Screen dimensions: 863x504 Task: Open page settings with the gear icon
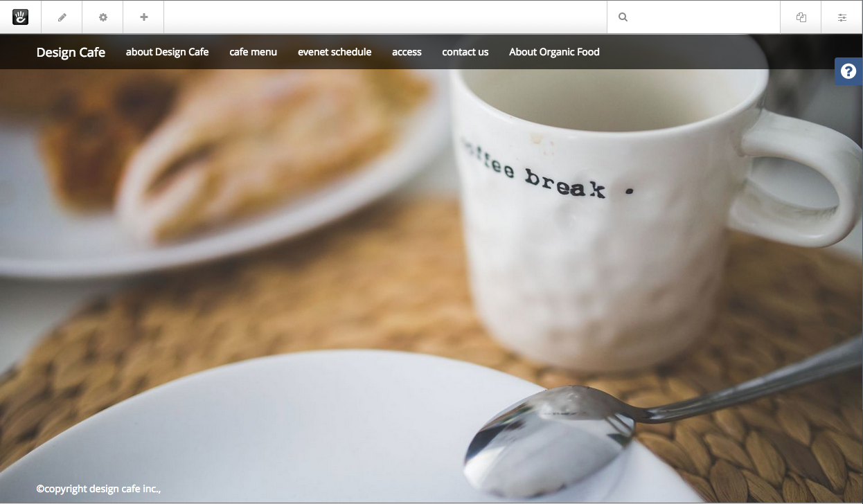click(x=103, y=17)
